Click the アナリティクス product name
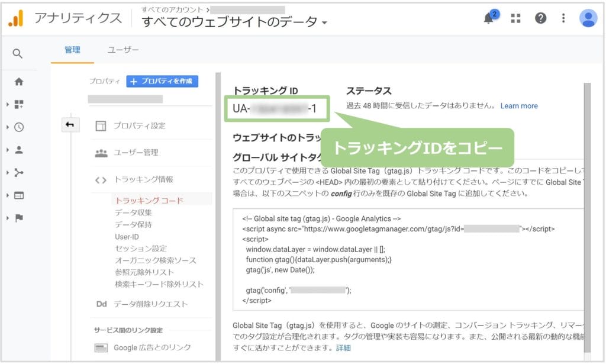Image resolution: width=606 pixels, height=364 pixels. [x=78, y=18]
